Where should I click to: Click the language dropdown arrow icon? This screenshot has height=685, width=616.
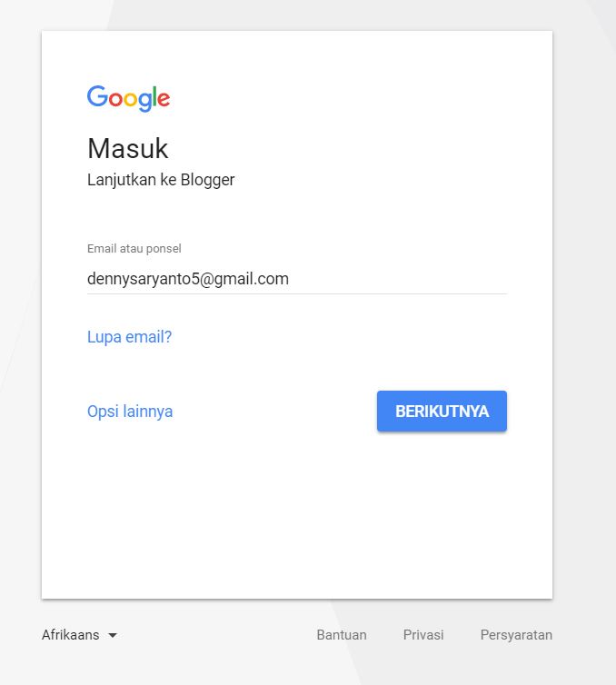pos(113,635)
